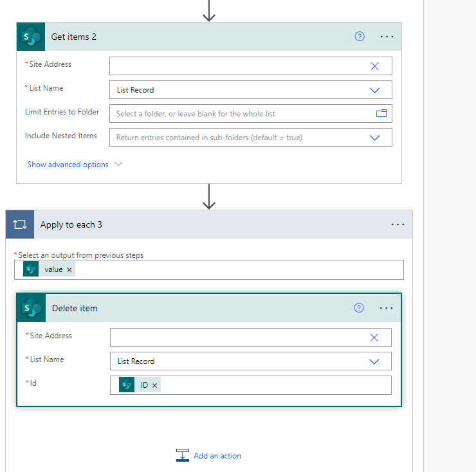Open the Get items 2 ellipsis menu
476x472 pixels.
(x=387, y=37)
